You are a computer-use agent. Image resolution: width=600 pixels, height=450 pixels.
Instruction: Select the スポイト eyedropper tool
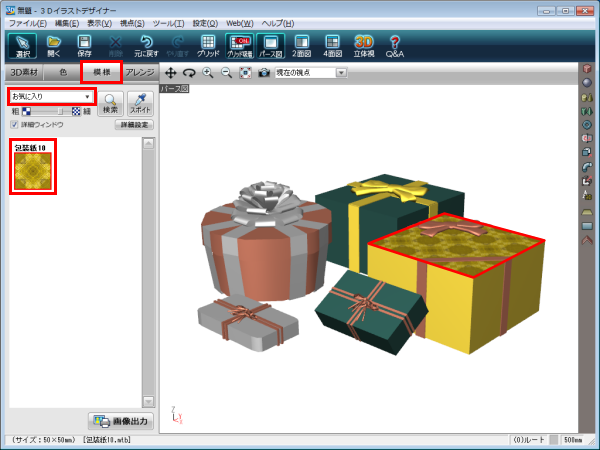pos(139,102)
